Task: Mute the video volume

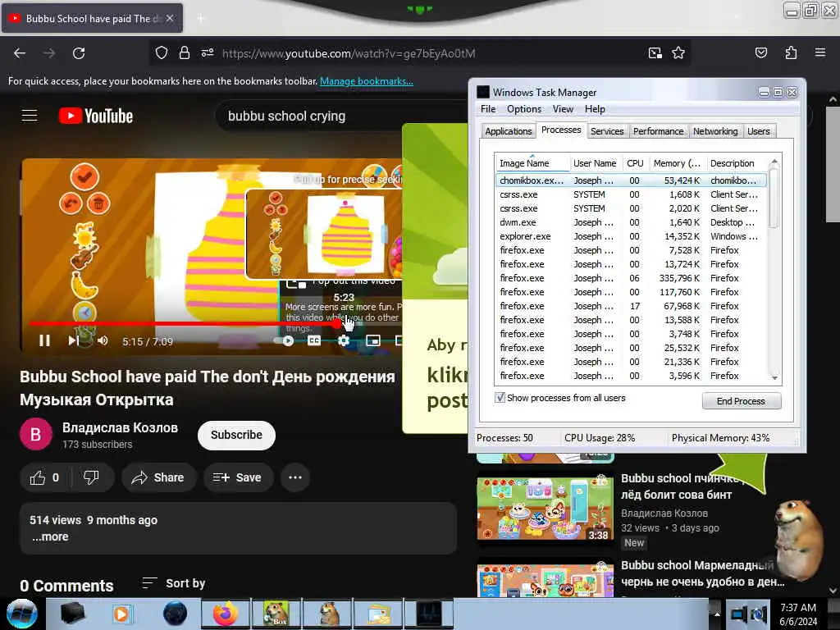Action: 103,340
